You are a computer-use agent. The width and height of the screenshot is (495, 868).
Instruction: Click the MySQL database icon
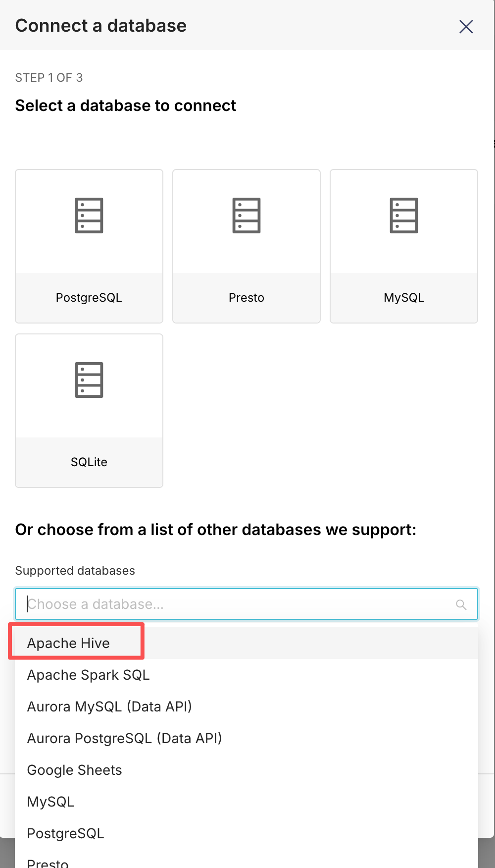point(404,216)
